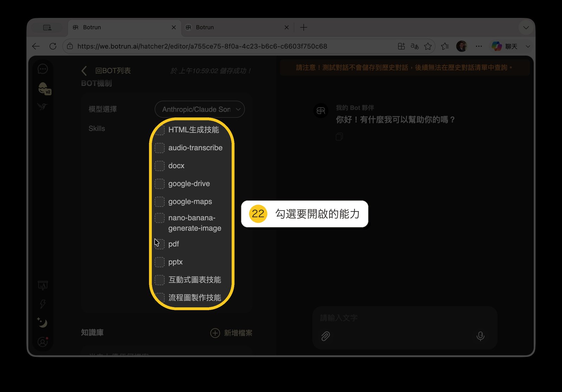
Task: Enable nano-banana-generate-image skill
Action: (160, 218)
